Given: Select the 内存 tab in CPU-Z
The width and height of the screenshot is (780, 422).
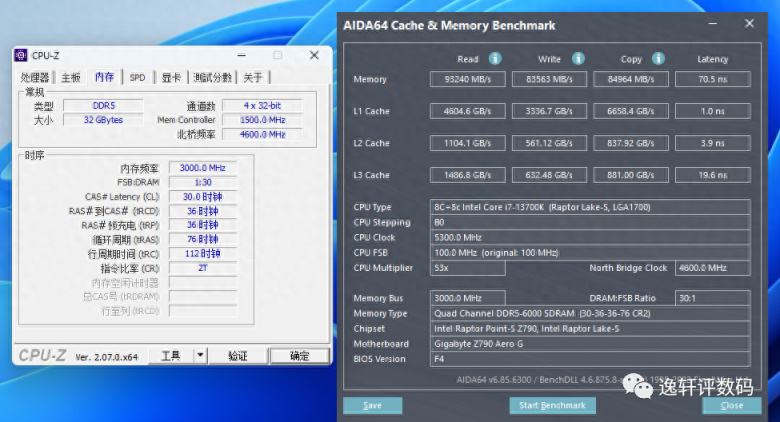Looking at the screenshot, I should click(x=104, y=77).
